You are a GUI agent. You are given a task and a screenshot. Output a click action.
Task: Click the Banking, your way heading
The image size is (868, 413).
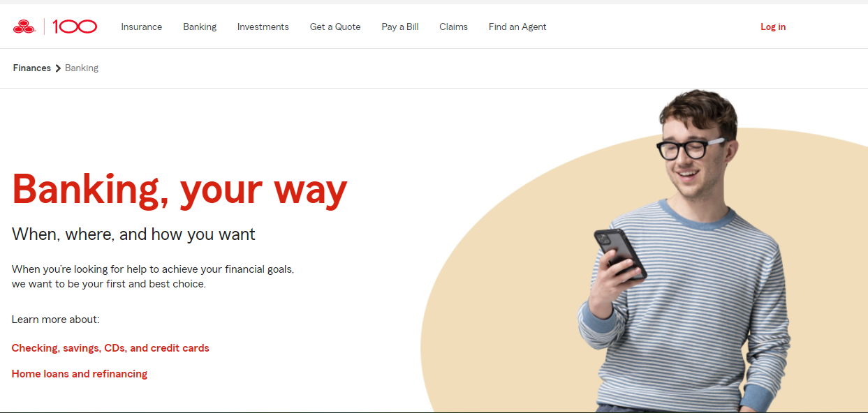click(179, 190)
